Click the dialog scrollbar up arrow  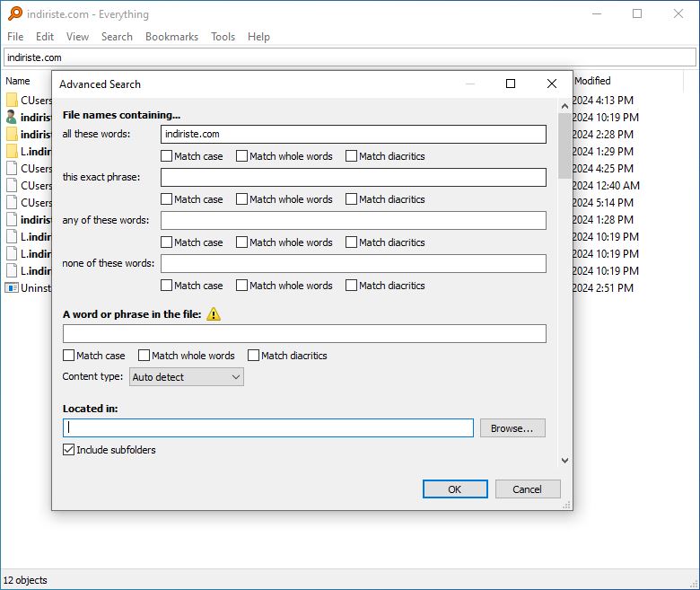[x=564, y=106]
